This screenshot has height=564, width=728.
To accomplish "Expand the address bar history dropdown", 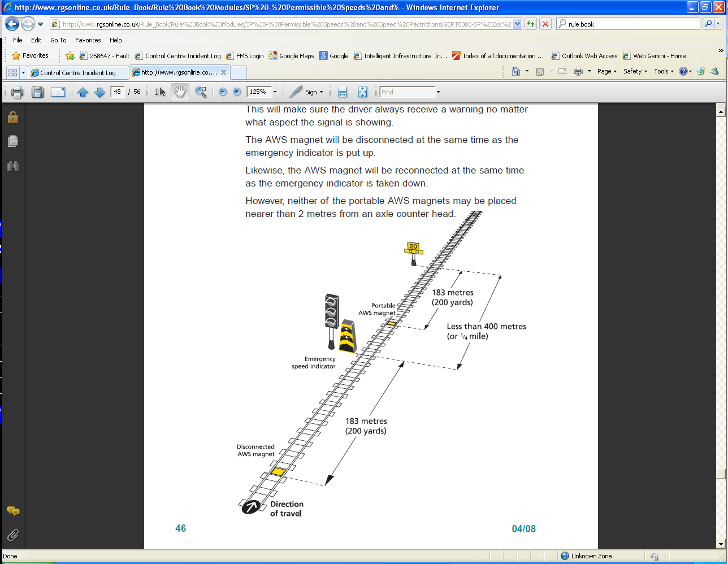I will (517, 24).
